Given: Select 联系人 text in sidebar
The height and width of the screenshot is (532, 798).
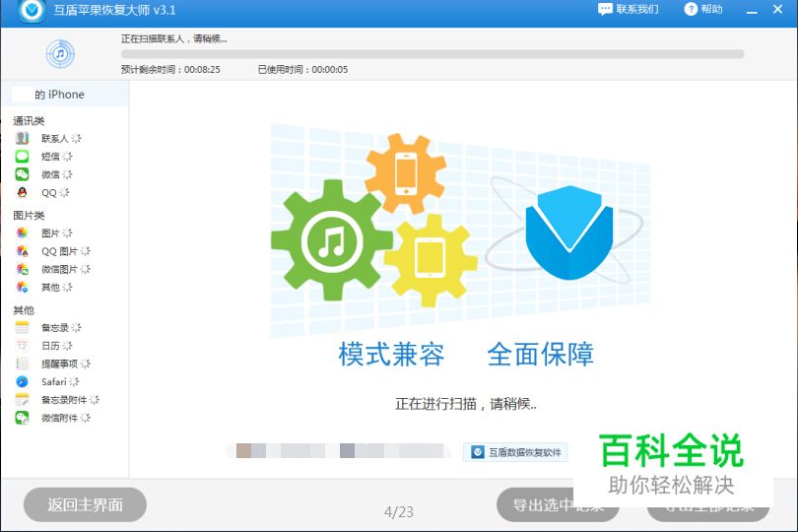Looking at the screenshot, I should (55, 139).
